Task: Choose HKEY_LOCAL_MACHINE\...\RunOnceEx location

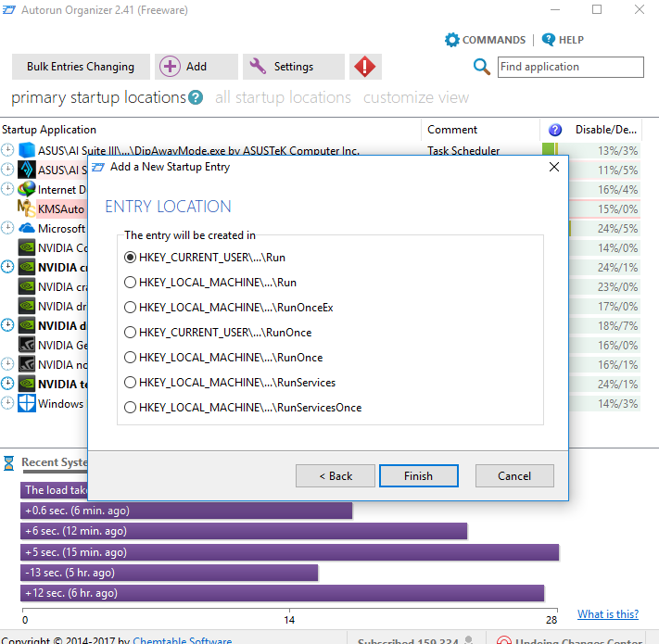Action: pos(229,308)
